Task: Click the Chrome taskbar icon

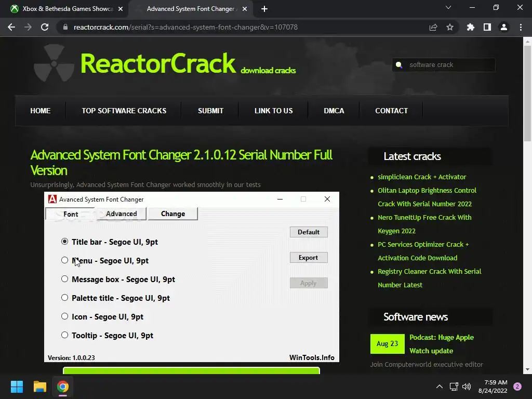Action: 63,387
